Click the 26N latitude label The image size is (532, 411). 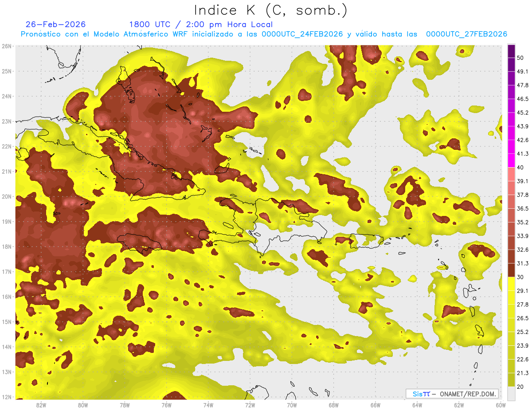coord(6,46)
